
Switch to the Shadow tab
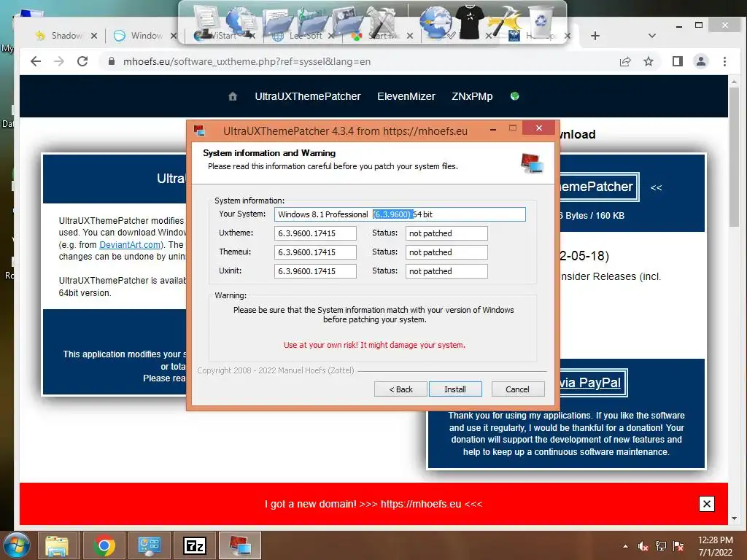click(66, 36)
